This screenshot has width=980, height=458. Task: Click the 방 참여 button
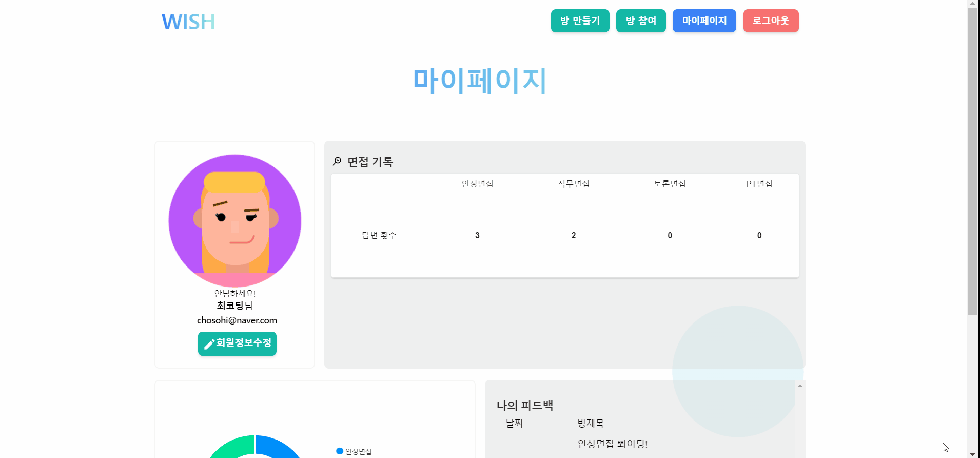click(641, 21)
